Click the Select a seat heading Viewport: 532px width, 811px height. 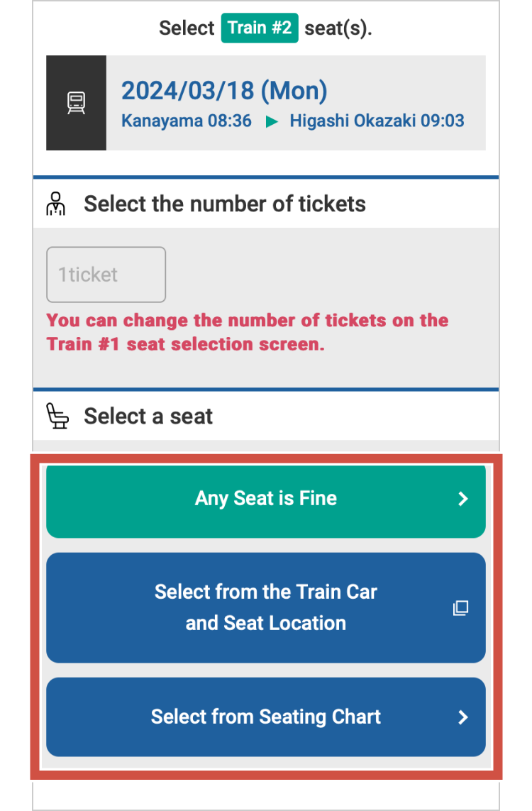148,416
